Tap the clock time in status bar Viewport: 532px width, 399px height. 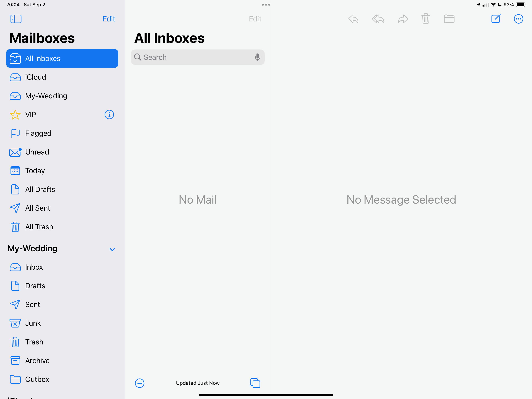tap(13, 4)
